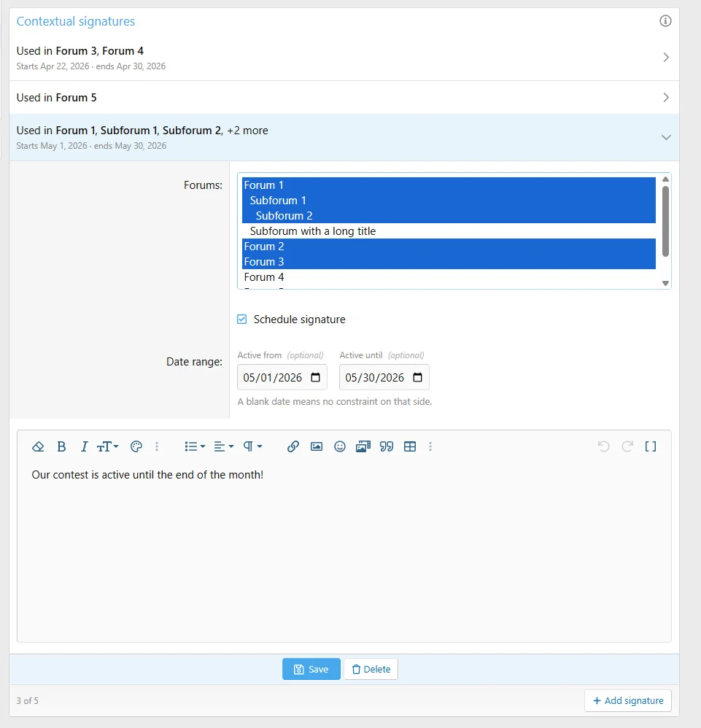The height and width of the screenshot is (728, 701).
Task: Click the redo arrow in editor
Action: [627, 446]
